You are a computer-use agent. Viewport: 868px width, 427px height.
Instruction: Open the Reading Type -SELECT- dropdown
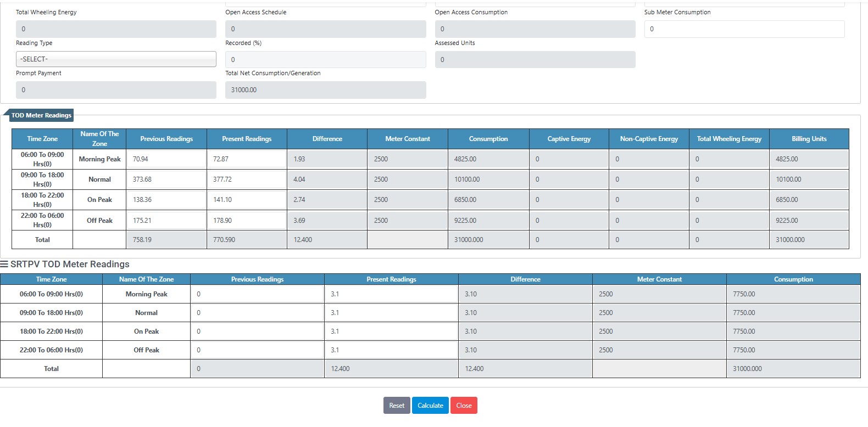(116, 59)
